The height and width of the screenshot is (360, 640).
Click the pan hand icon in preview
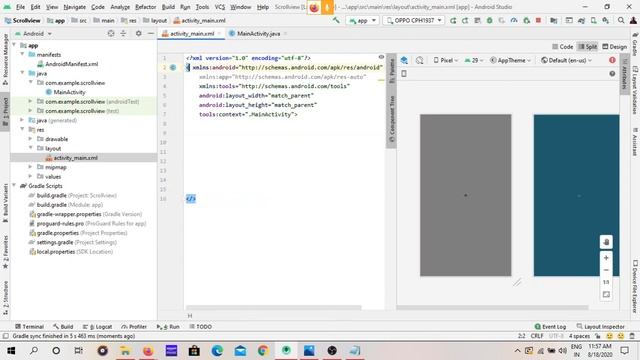606,242
